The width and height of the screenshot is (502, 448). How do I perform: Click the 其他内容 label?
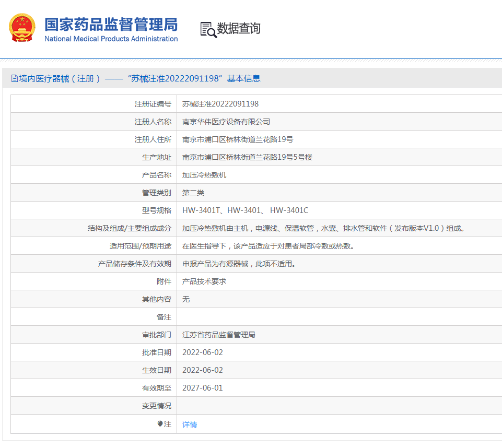[157, 299]
